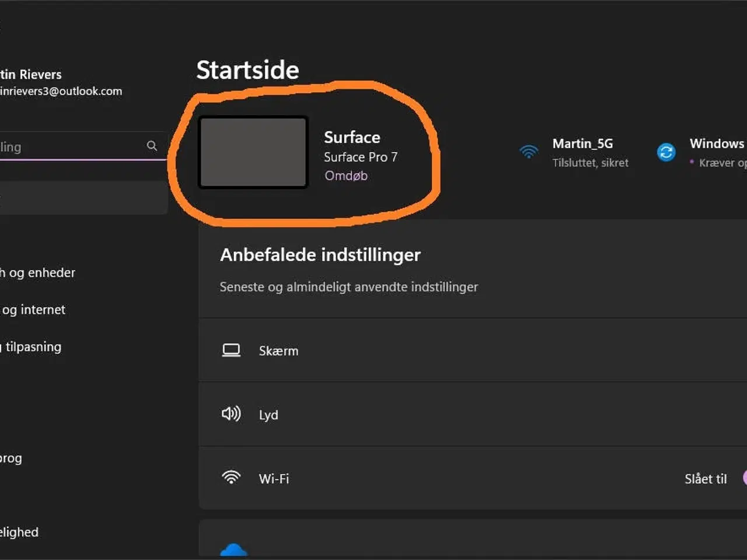Select the 'og enheder' sidebar item
This screenshot has height=560, width=747.
[38, 272]
